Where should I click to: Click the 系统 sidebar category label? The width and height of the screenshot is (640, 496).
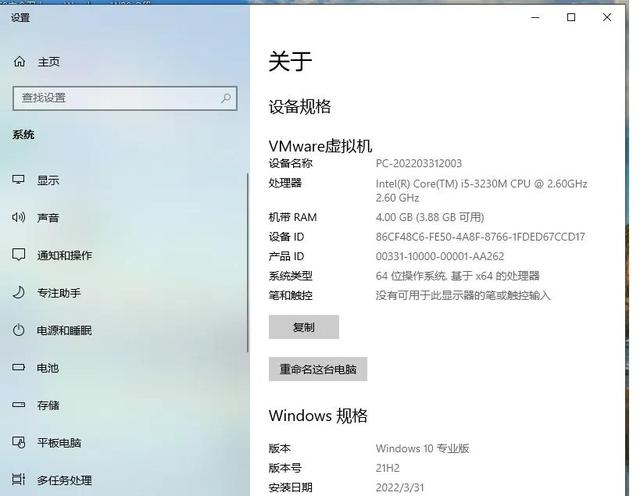click(x=23, y=134)
